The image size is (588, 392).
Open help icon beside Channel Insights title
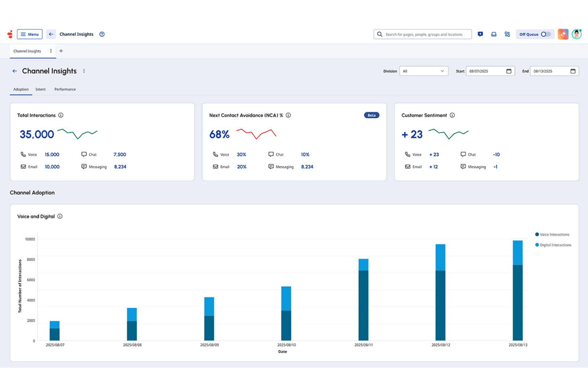[102, 34]
